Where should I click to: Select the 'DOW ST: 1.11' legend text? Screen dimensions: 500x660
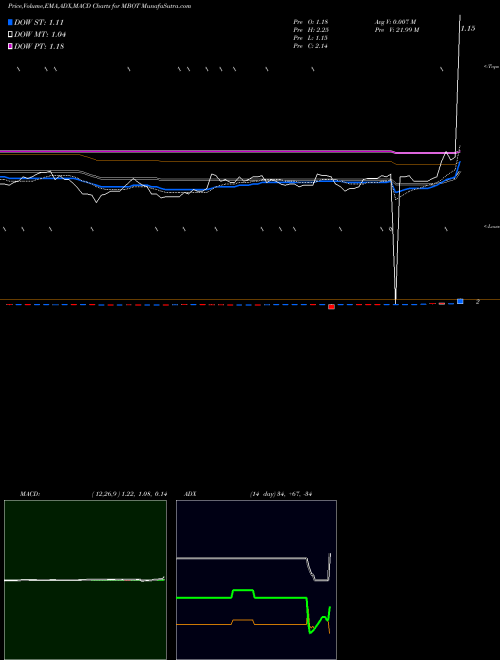(39, 22)
